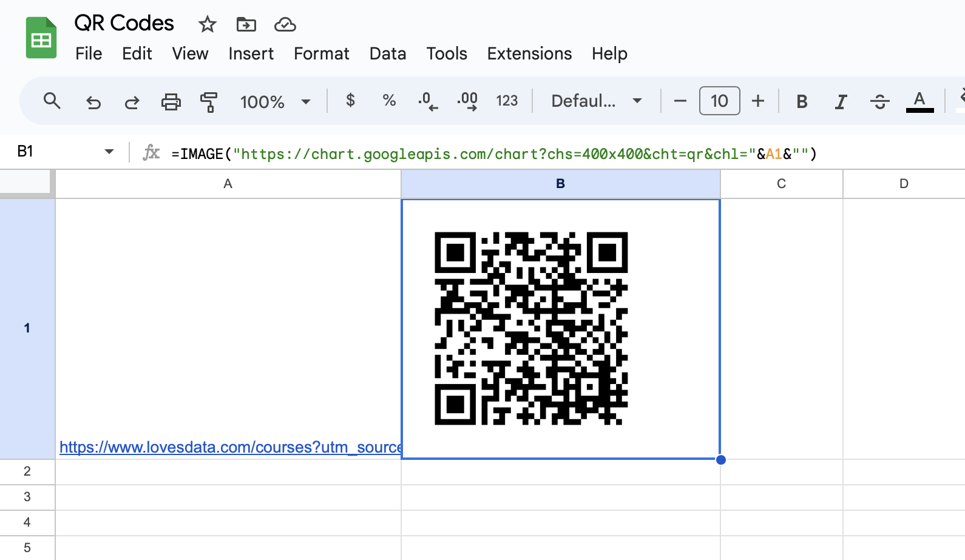Open the text color picker
Screen dimensions: 965x560
coord(919,101)
